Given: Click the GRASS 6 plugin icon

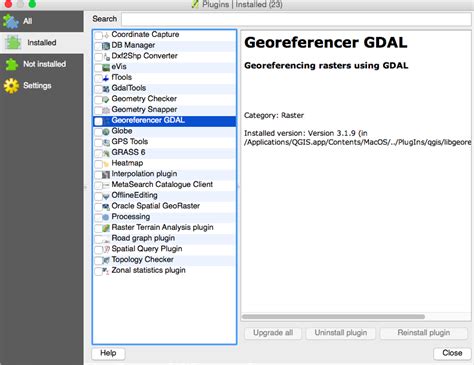Looking at the screenshot, I should [106, 153].
